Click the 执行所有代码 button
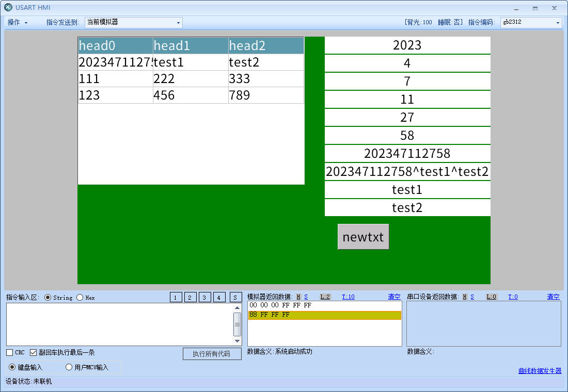 coord(212,354)
